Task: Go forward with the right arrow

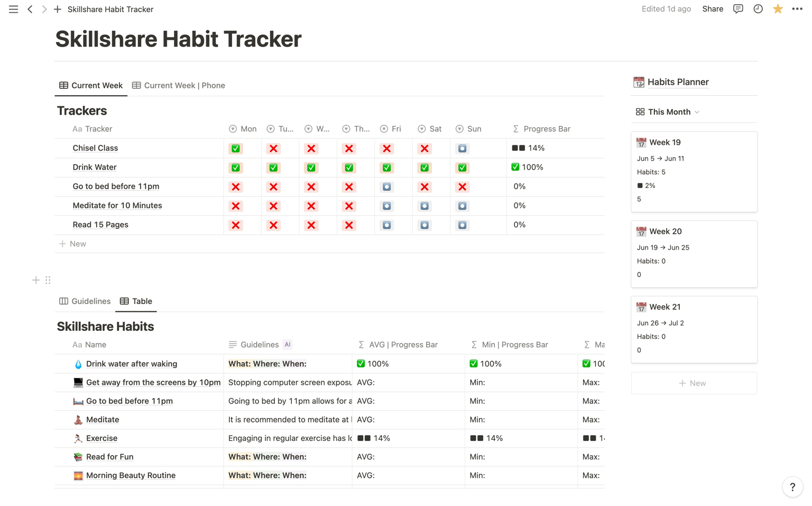Action: coord(44,9)
